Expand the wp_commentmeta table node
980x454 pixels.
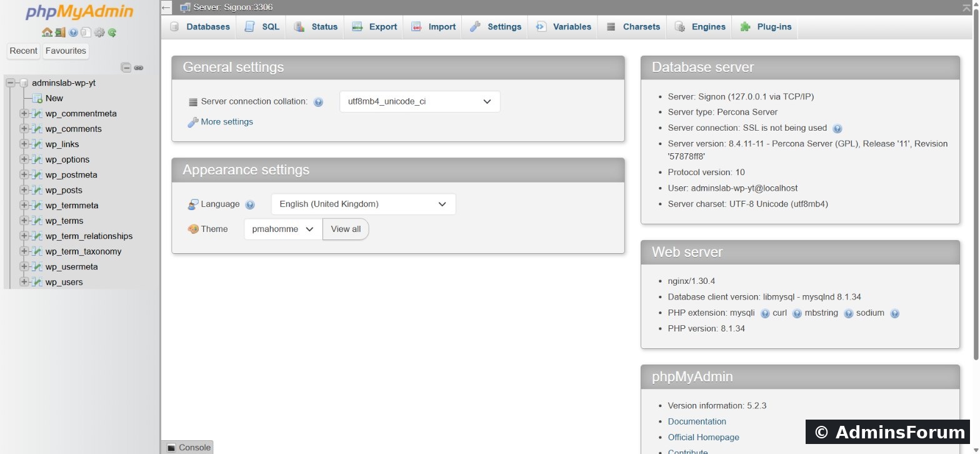pos(24,113)
